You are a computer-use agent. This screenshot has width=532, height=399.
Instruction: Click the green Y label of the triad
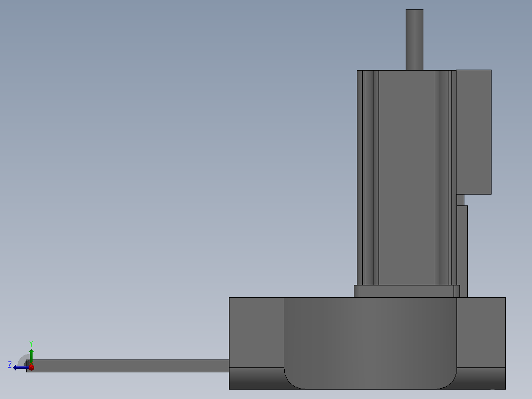click(x=31, y=343)
